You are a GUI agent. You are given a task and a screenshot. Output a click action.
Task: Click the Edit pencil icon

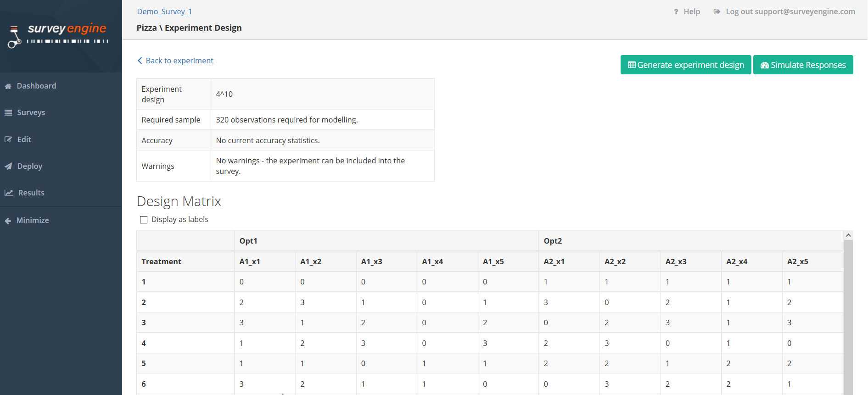click(x=8, y=139)
